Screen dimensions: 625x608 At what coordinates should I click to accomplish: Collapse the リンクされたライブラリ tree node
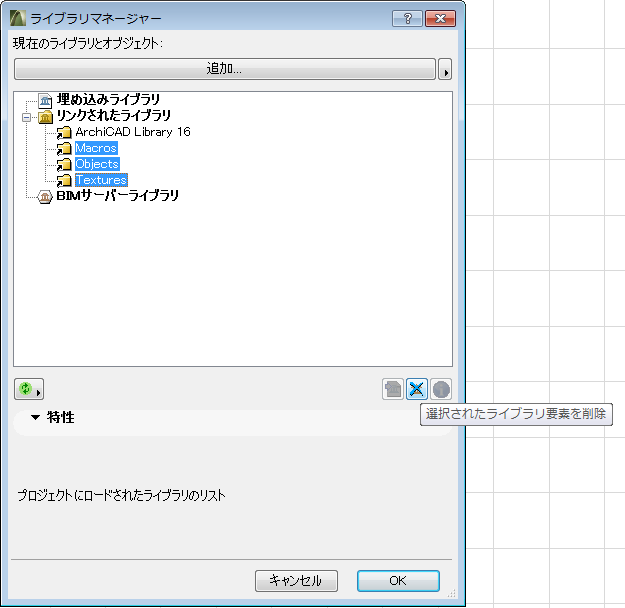pos(27,117)
